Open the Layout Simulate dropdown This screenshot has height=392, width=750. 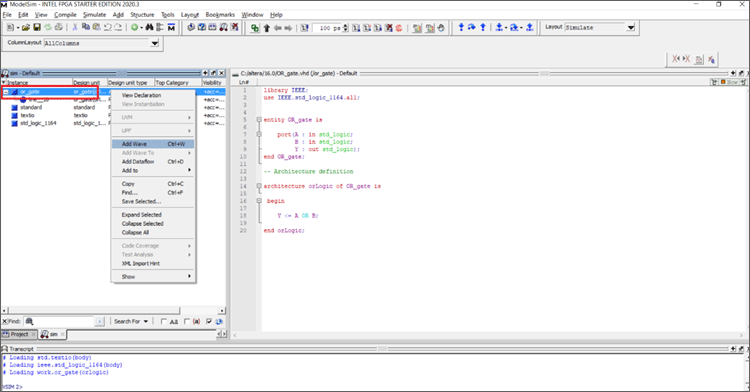[x=631, y=27]
